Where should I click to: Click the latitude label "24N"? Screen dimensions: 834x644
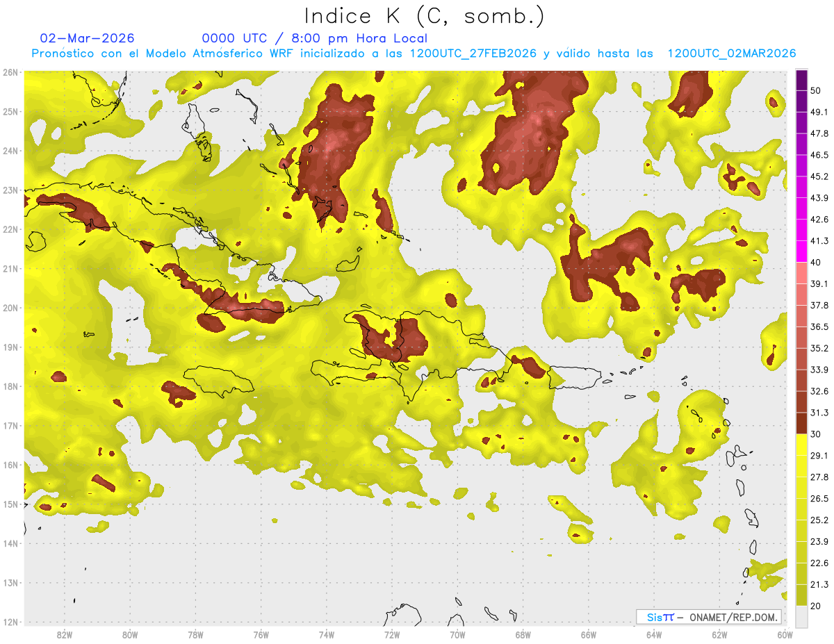point(10,151)
